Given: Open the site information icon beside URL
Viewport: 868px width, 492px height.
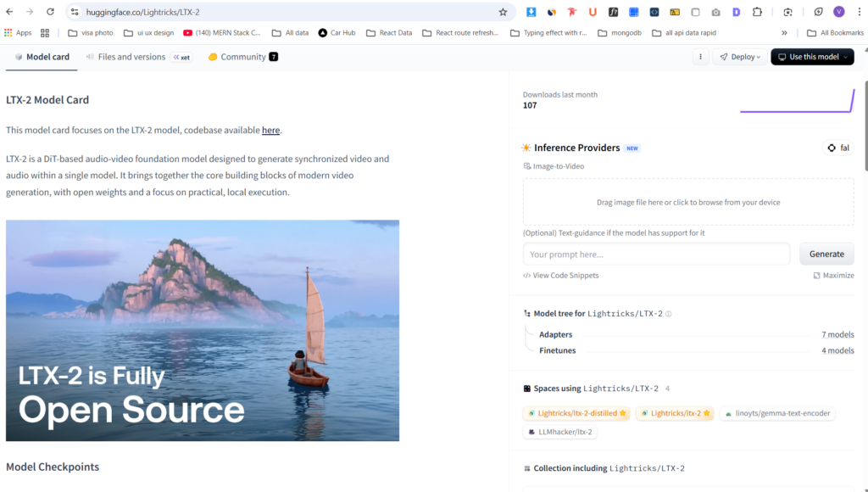Looking at the screenshot, I should pyautogui.click(x=75, y=12).
